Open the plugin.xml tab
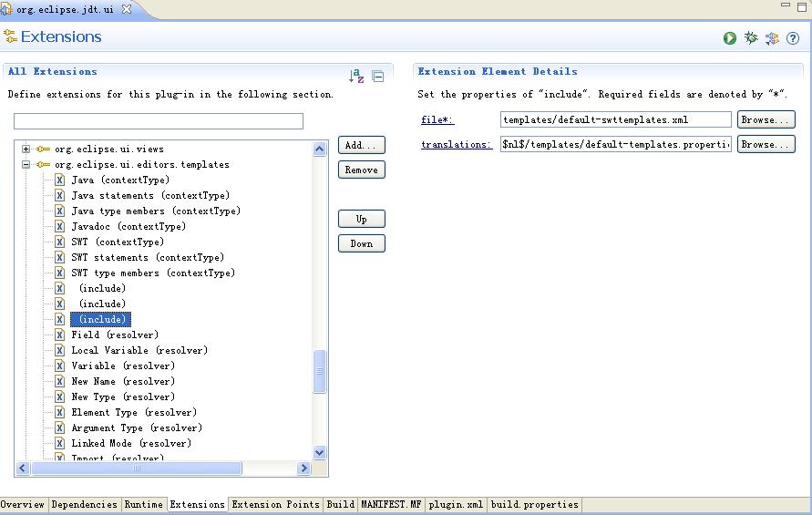 (456, 505)
